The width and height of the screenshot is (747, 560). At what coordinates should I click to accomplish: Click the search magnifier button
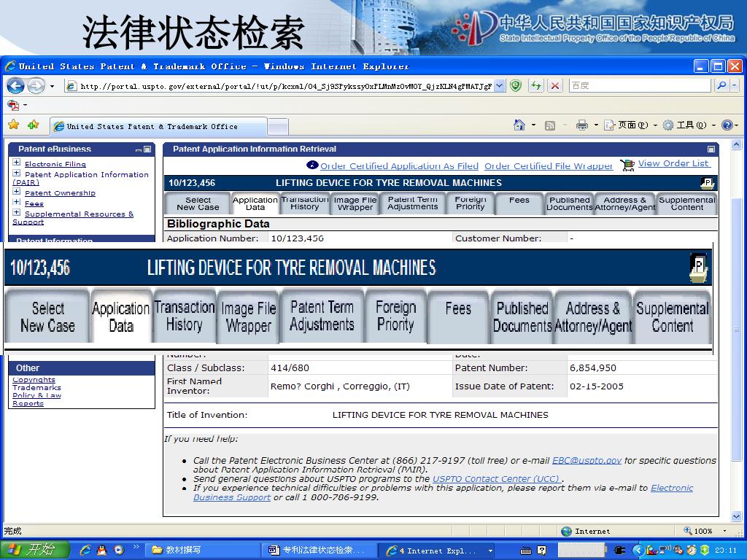click(x=721, y=86)
